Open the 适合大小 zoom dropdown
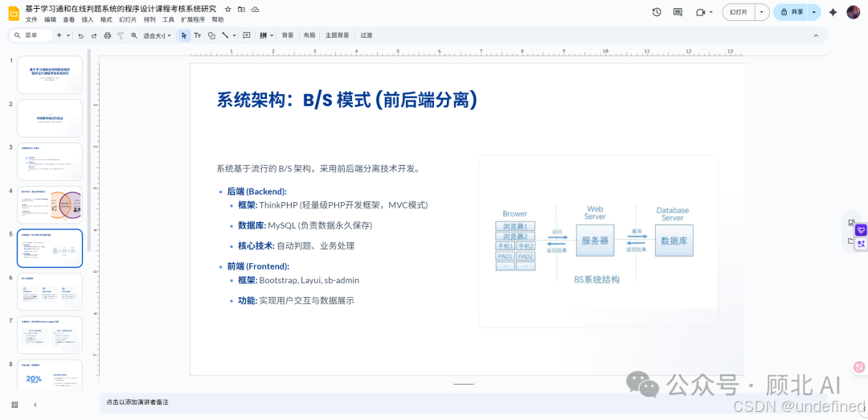868x420 pixels. pos(157,35)
